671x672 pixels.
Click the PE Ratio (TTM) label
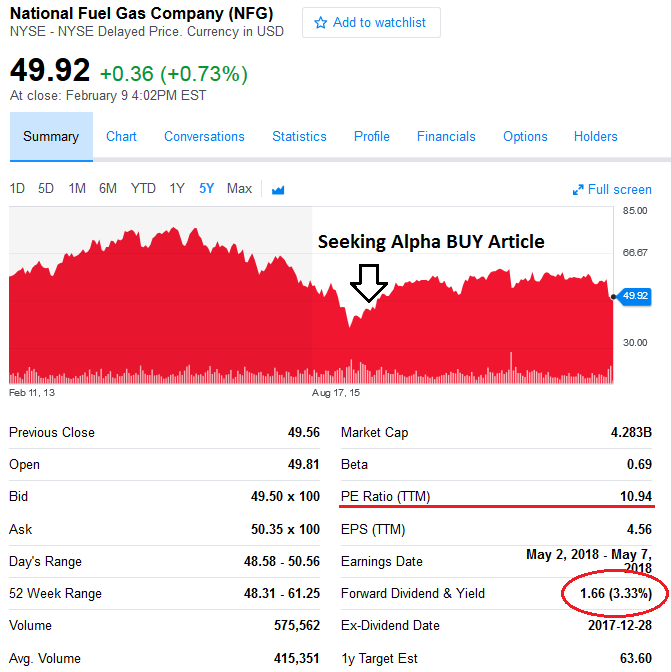pos(385,497)
